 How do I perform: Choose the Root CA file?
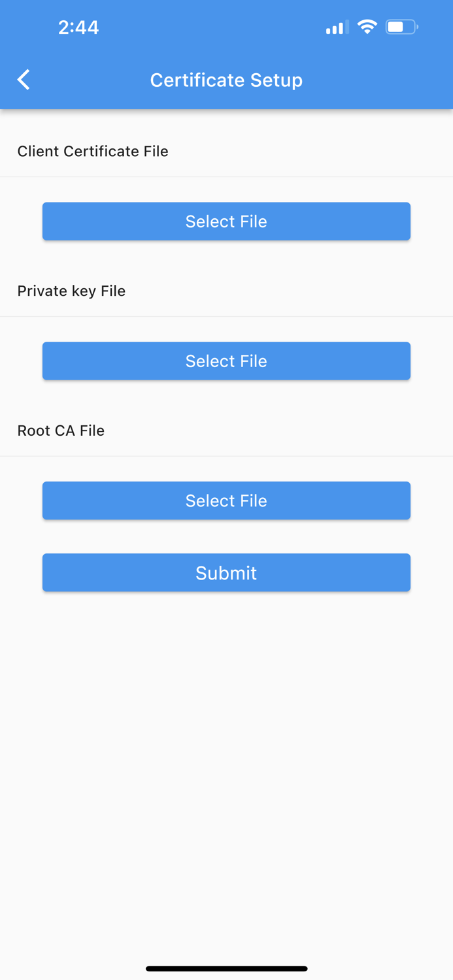click(226, 500)
